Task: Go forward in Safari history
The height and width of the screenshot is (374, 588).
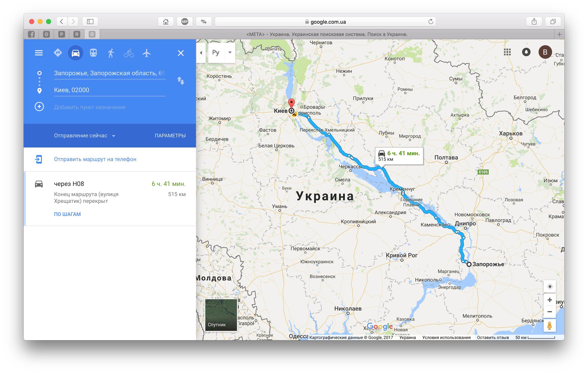Action: 73,22
